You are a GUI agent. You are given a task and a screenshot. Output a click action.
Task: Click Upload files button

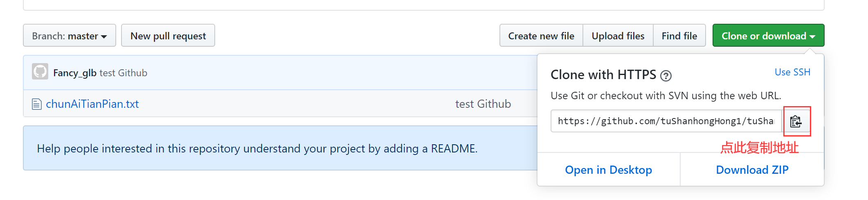[618, 36]
